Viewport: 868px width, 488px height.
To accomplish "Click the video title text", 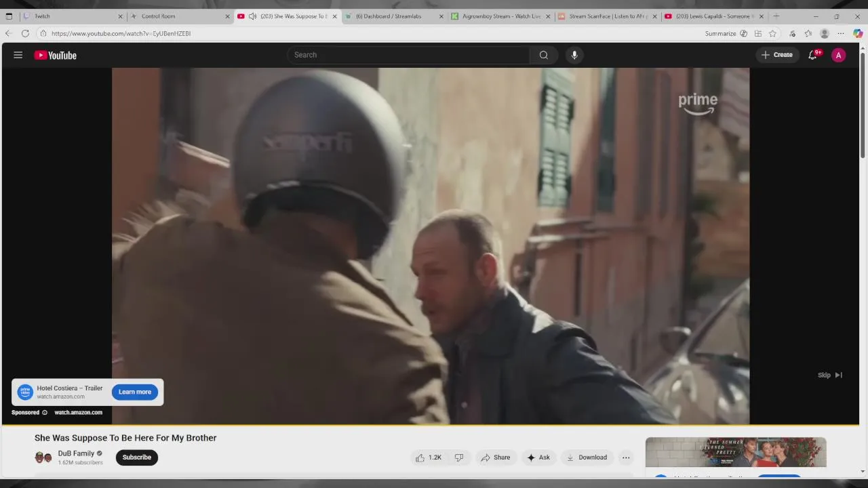I will [x=125, y=438].
